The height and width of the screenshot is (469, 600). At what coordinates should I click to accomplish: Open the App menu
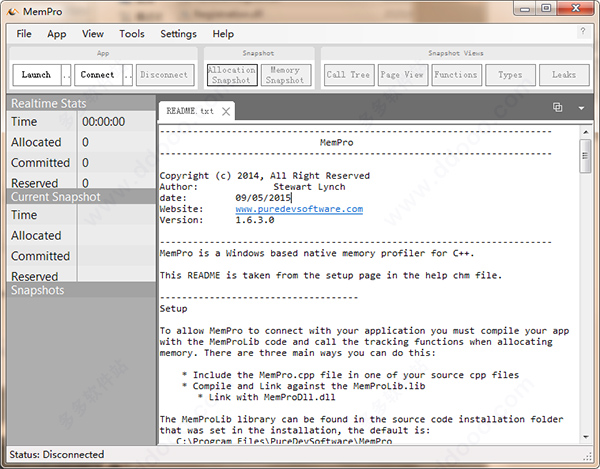[57, 34]
